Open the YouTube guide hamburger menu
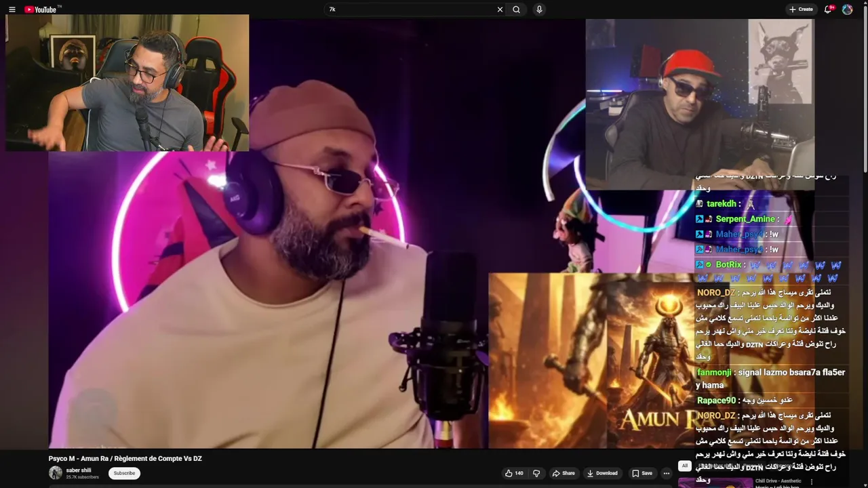 coord(12,9)
